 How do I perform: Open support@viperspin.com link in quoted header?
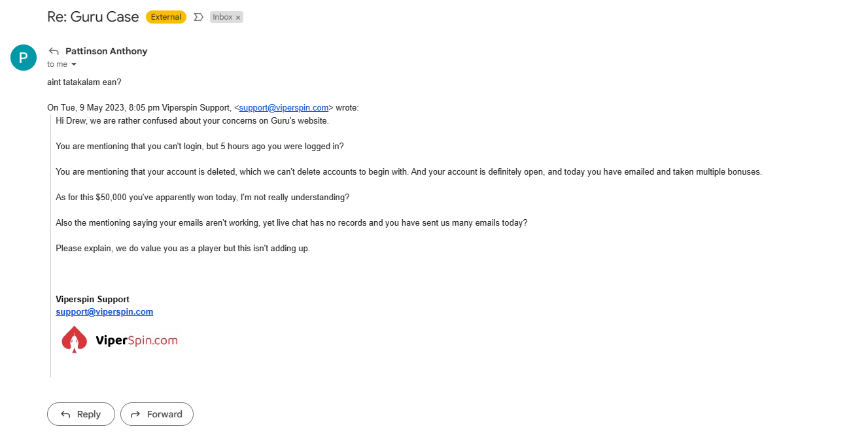pos(283,108)
